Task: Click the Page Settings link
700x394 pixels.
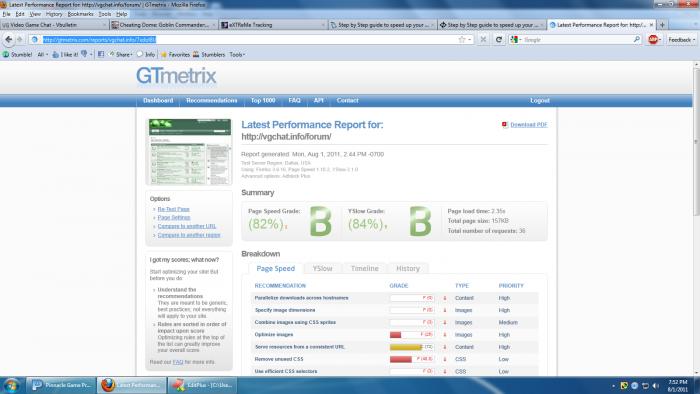Action: [x=174, y=218]
